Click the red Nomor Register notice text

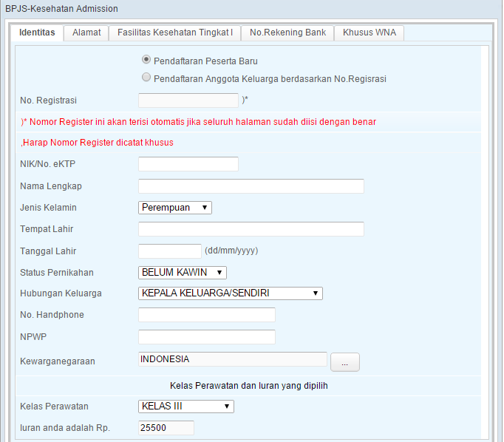(x=198, y=122)
